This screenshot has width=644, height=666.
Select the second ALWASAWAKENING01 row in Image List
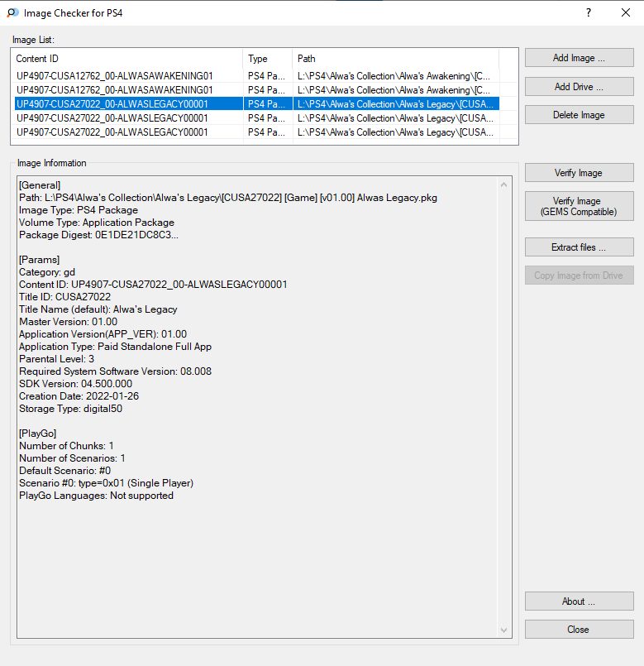(257, 90)
